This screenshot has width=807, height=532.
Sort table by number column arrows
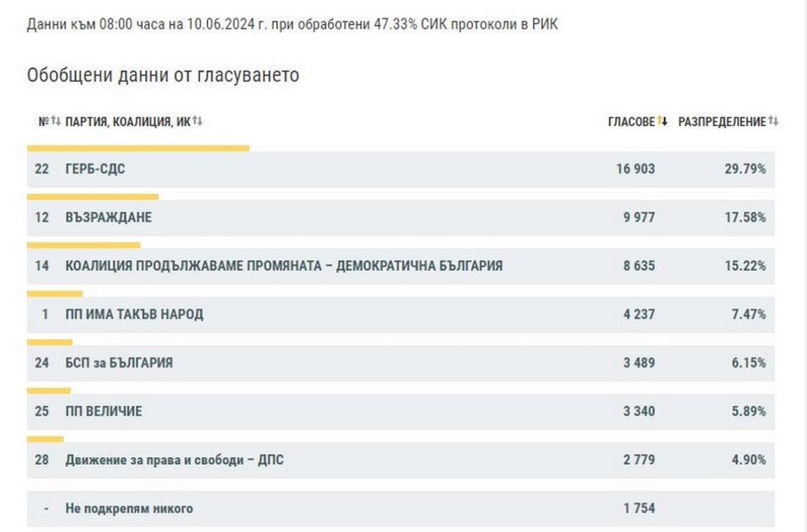[x=56, y=122]
